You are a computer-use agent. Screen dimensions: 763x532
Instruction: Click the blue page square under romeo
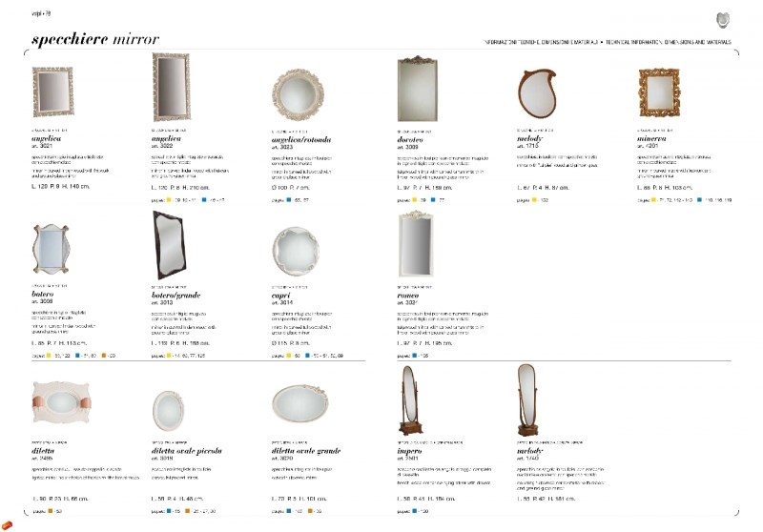(414, 356)
